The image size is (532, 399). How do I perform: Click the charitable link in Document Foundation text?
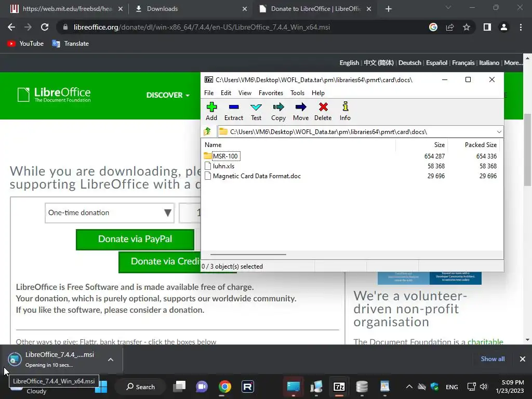coord(485,342)
